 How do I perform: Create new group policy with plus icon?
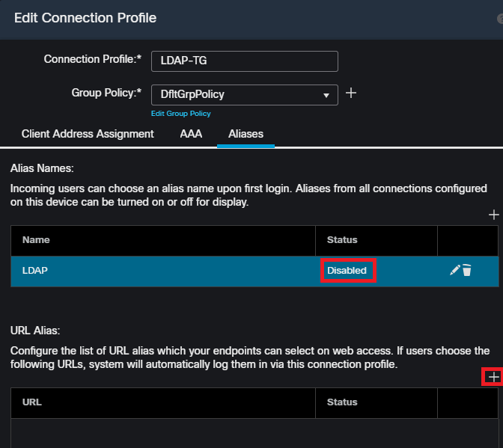(x=351, y=93)
